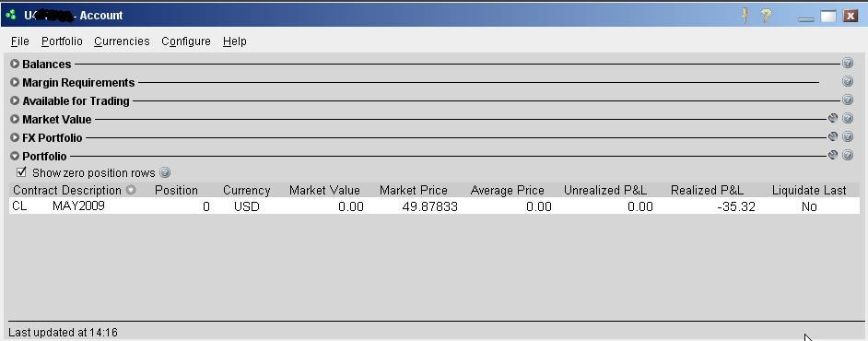Sort by the Market Value column header
The width and height of the screenshot is (868, 341).
pyautogui.click(x=324, y=191)
